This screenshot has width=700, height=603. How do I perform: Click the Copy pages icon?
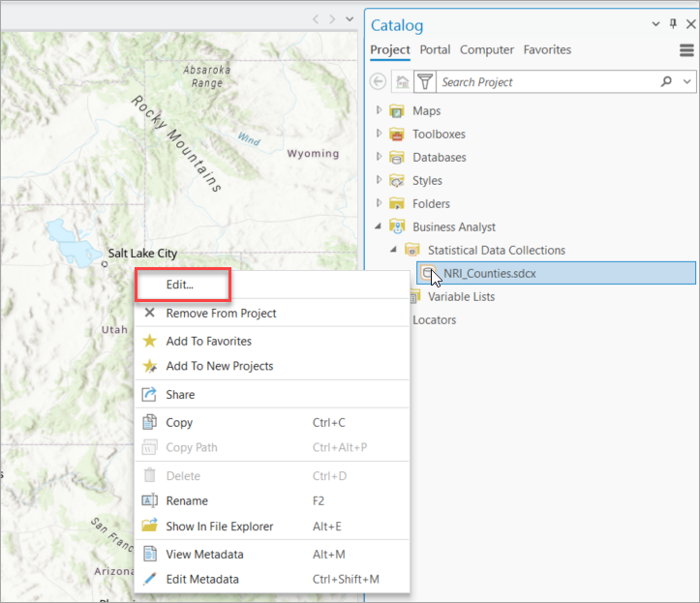pyautogui.click(x=149, y=422)
